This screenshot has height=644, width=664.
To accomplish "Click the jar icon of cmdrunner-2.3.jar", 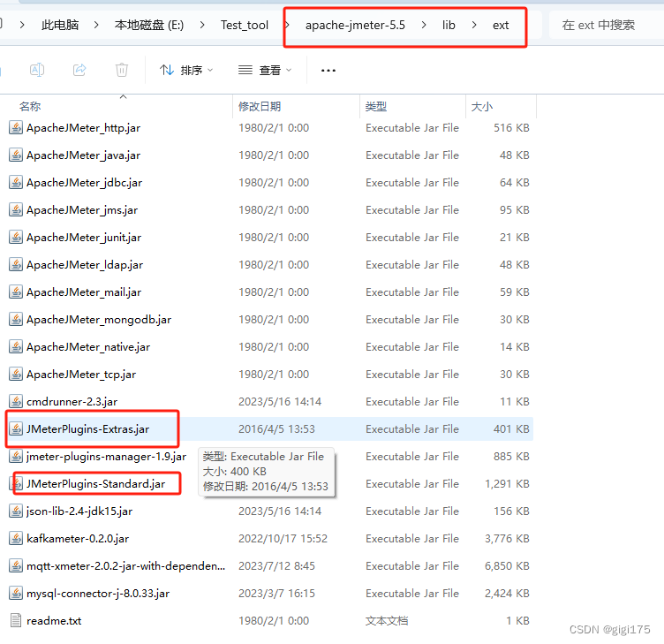I will [x=16, y=402].
